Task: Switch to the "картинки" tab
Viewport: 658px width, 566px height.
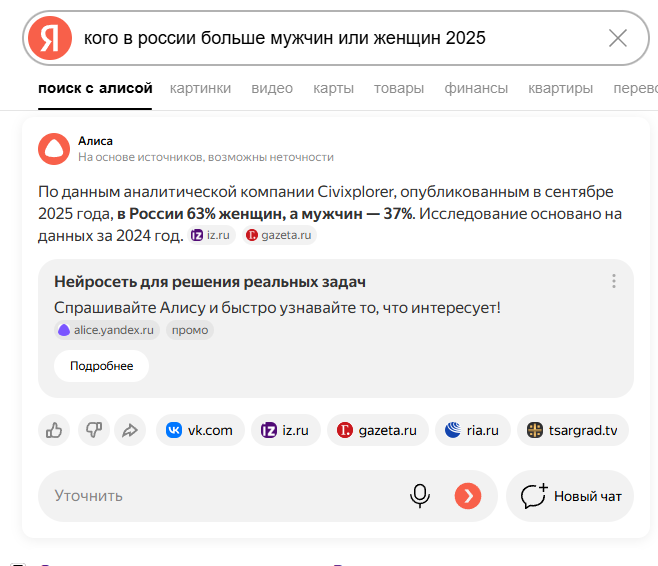Action: (200, 88)
